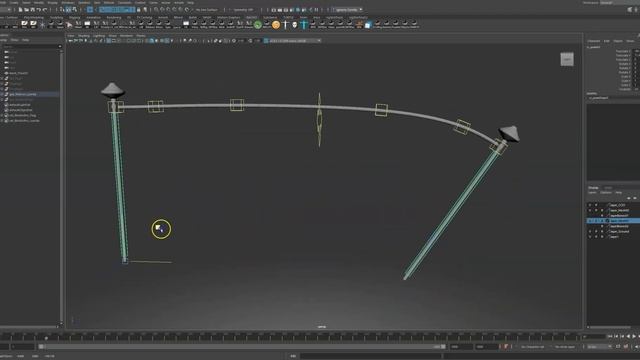Open Options menu in layer editor
This screenshot has height=360, width=640.
606,193
